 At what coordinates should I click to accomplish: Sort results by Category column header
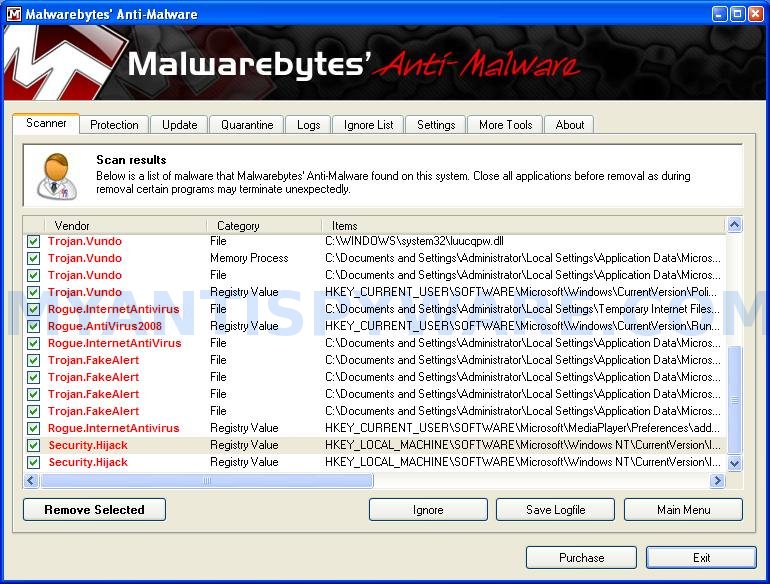tap(264, 226)
